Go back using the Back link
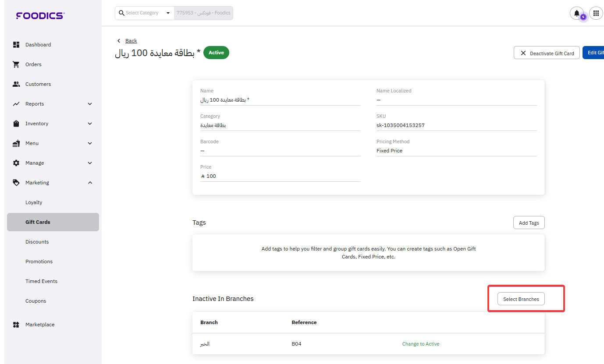The height and width of the screenshot is (364, 604). click(131, 41)
